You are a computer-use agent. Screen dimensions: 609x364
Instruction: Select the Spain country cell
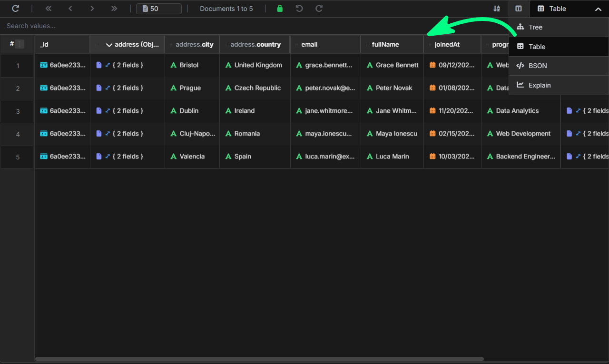255,157
